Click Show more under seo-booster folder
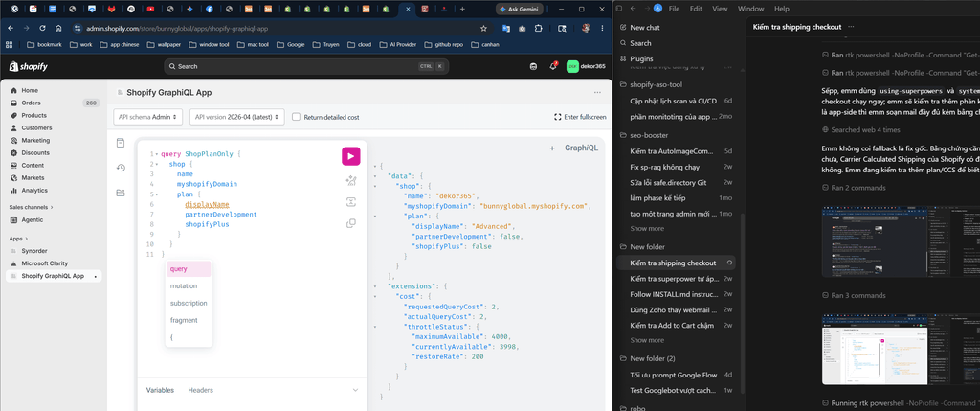The height and width of the screenshot is (411, 980). point(647,229)
